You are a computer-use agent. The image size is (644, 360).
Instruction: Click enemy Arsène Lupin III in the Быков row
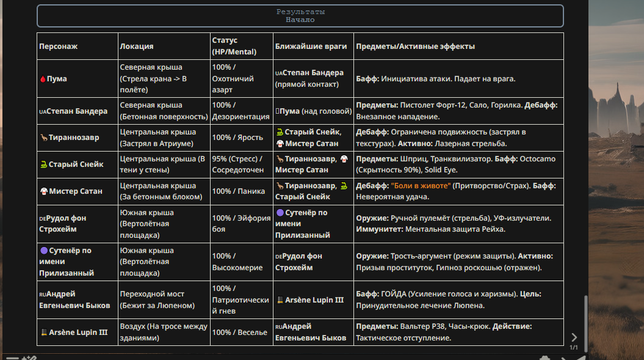point(310,300)
